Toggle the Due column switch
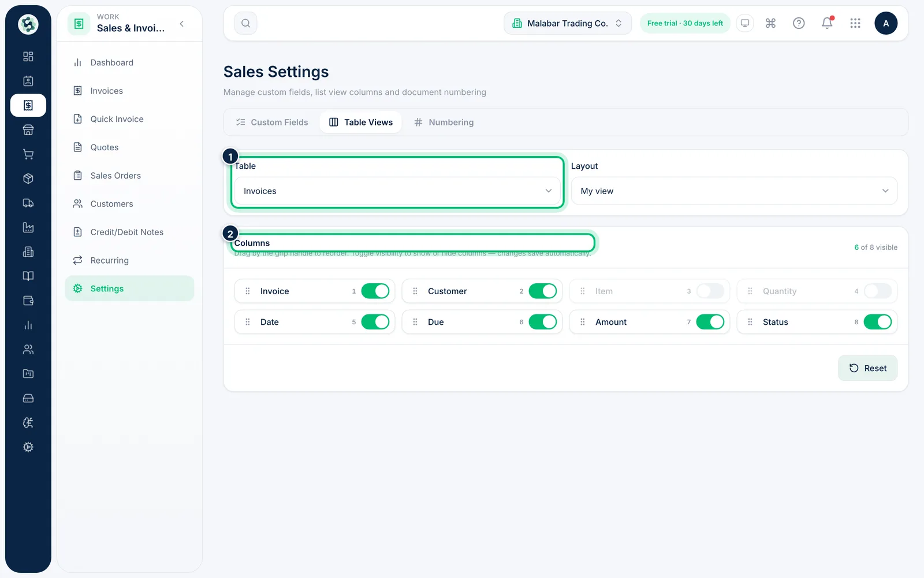The image size is (924, 578). click(543, 322)
